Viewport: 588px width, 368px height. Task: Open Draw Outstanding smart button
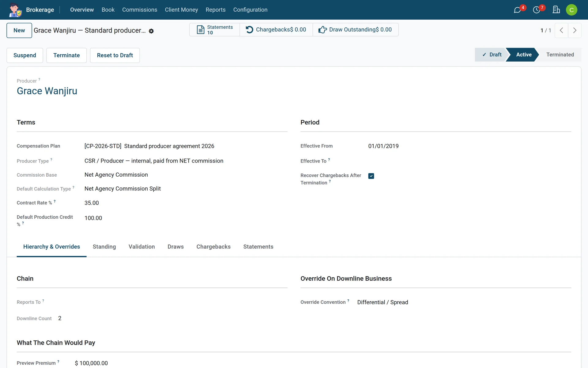355,30
